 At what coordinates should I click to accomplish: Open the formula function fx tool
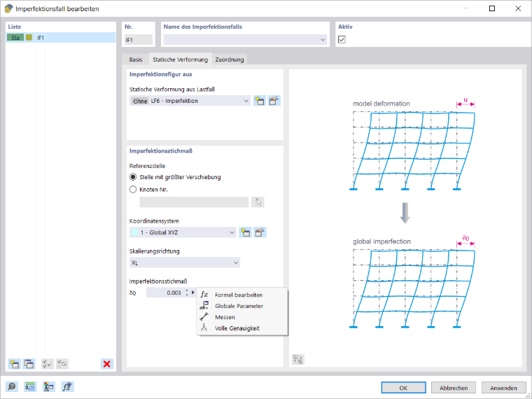[66, 386]
